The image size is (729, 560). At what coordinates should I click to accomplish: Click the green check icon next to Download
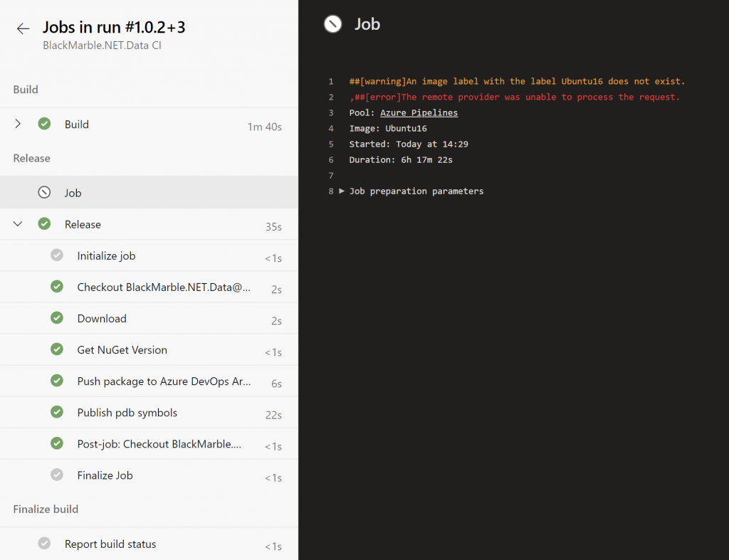click(x=57, y=318)
